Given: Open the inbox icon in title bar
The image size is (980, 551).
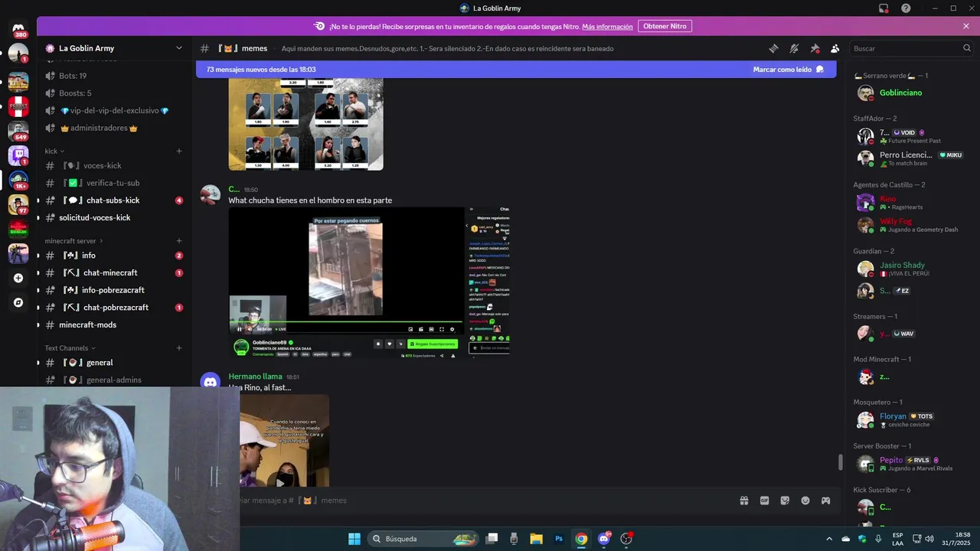Looking at the screenshot, I should (x=884, y=8).
